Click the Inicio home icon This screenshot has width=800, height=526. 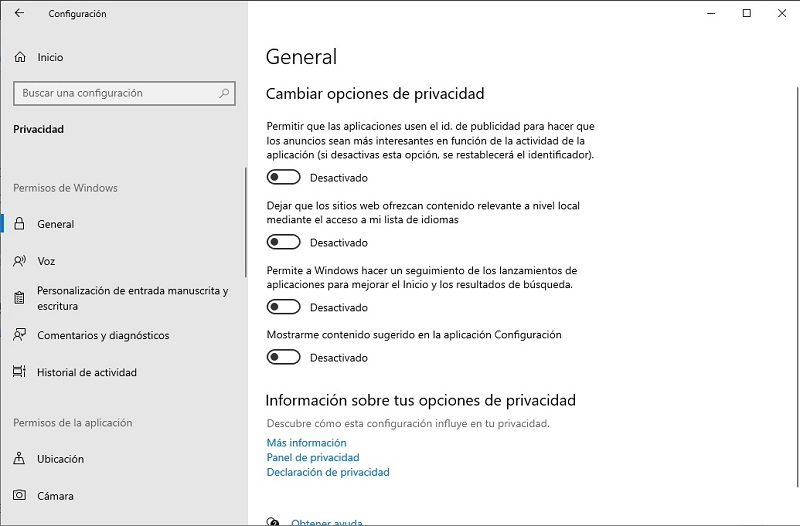[x=20, y=58]
